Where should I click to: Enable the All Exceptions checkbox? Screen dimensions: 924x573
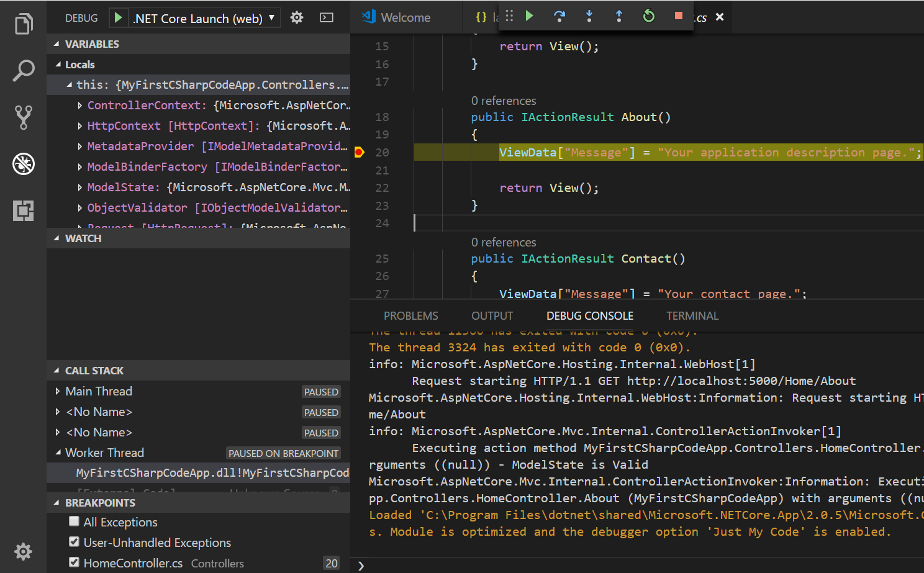click(75, 521)
